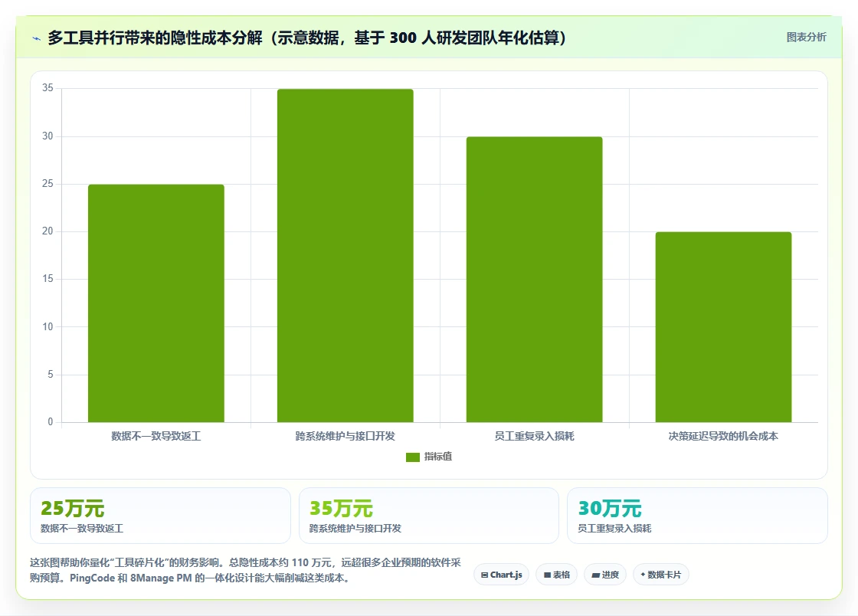Image resolution: width=858 pixels, height=616 pixels.
Task: Click the 员工重复录入损耗 bar
Action: coord(534,279)
